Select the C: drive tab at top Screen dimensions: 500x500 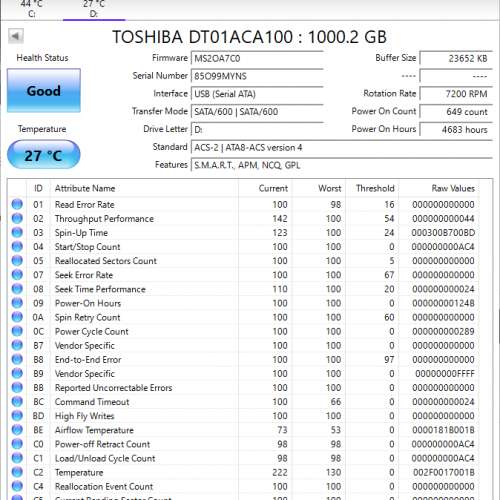(x=32, y=9)
